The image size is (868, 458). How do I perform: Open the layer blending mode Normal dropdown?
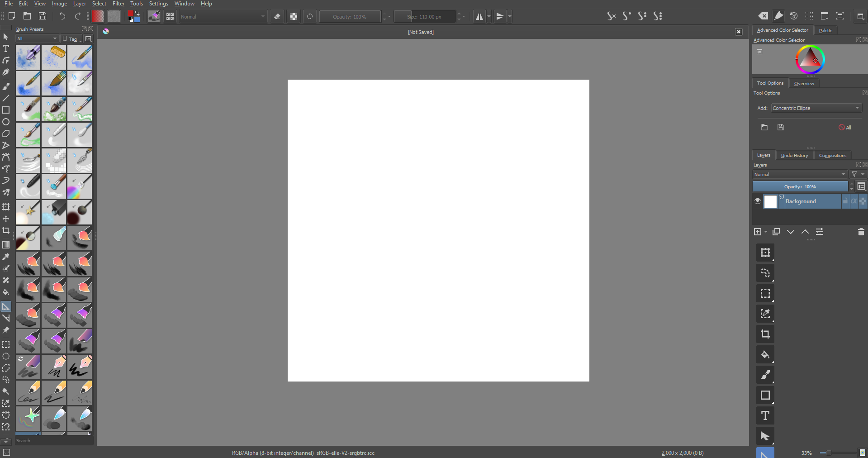click(x=799, y=174)
